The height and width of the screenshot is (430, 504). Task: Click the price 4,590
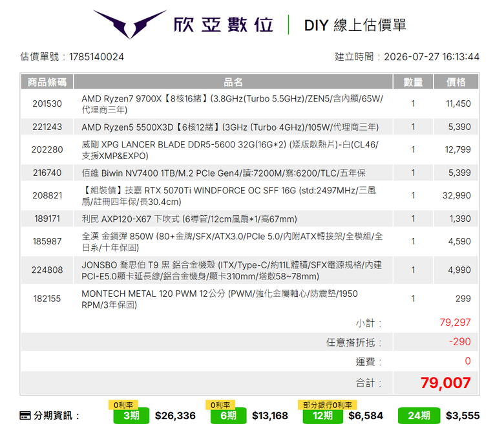459,241
